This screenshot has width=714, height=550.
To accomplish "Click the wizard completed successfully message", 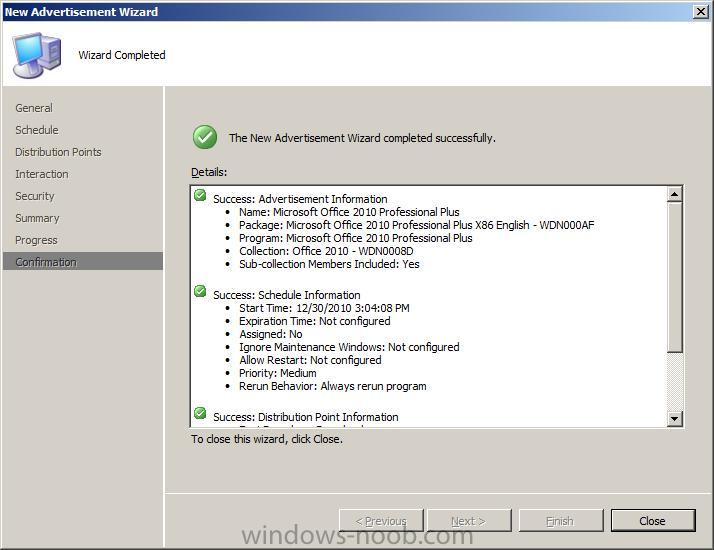I will pos(362,138).
